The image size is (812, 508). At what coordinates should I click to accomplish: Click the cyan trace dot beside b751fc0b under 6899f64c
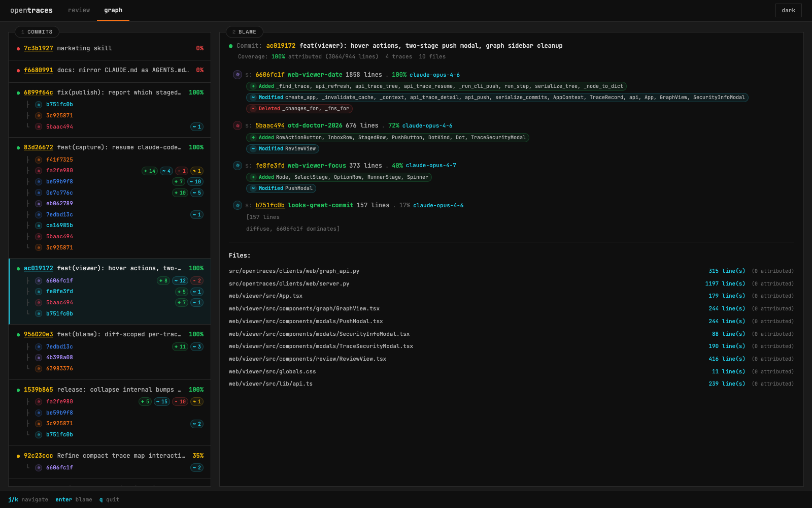click(39, 104)
